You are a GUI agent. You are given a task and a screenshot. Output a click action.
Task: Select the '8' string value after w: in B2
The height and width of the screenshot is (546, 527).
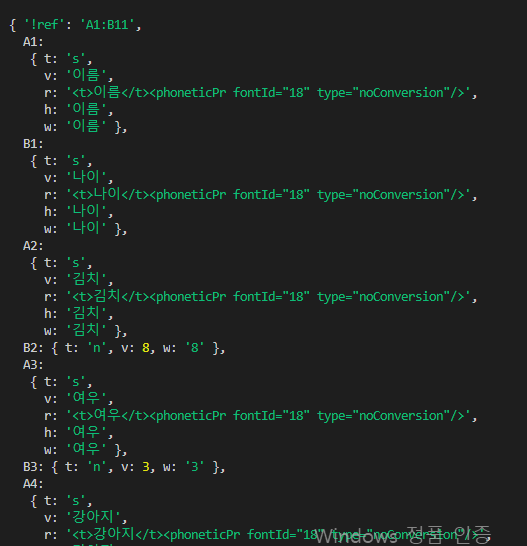click(195, 348)
